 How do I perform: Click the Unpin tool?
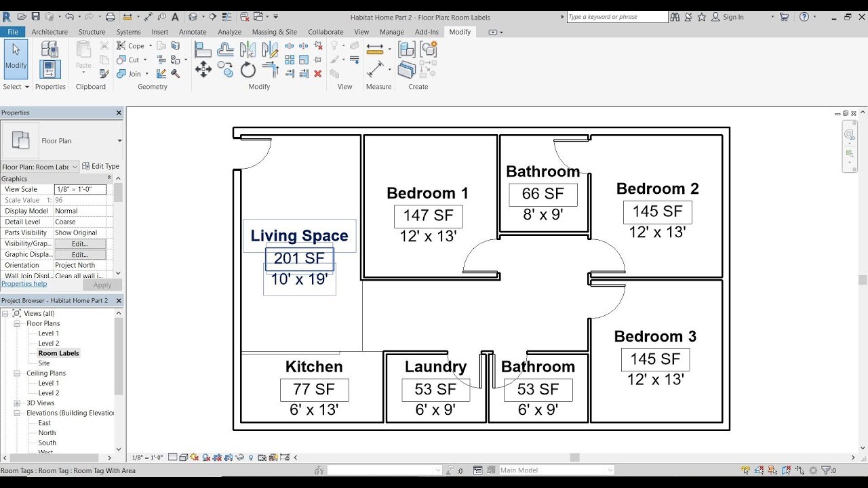[318, 46]
